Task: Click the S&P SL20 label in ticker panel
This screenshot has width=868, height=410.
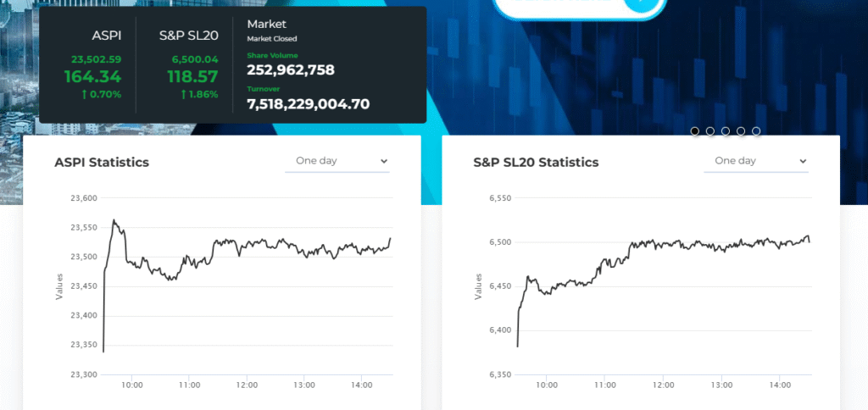Action: 189,36
